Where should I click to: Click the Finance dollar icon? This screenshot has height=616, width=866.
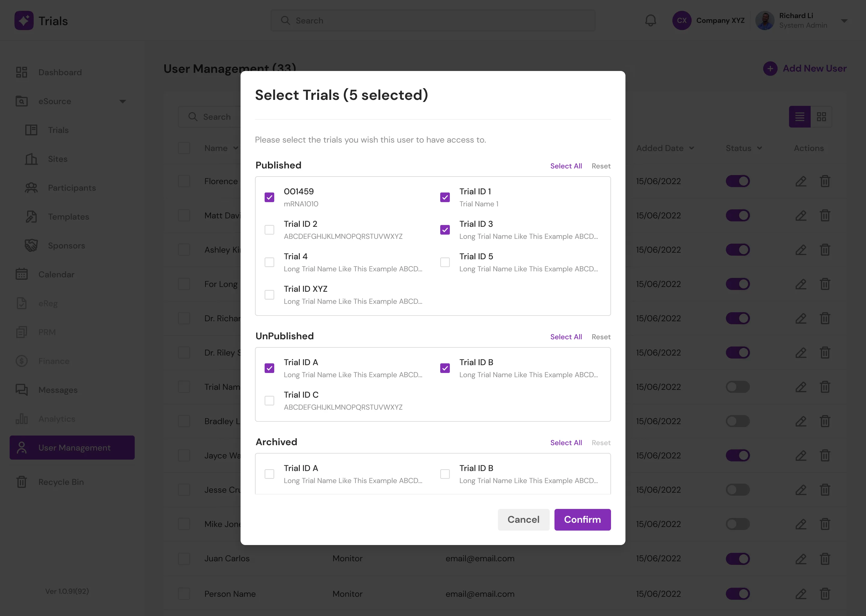click(x=22, y=361)
